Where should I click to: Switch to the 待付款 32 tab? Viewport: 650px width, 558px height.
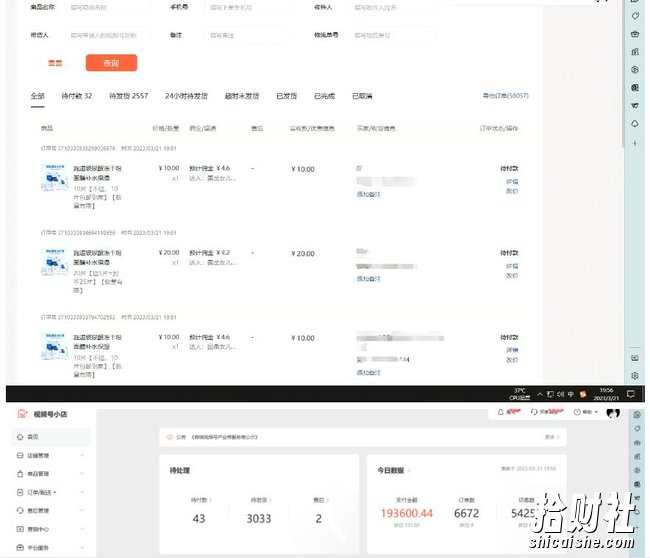point(77,96)
